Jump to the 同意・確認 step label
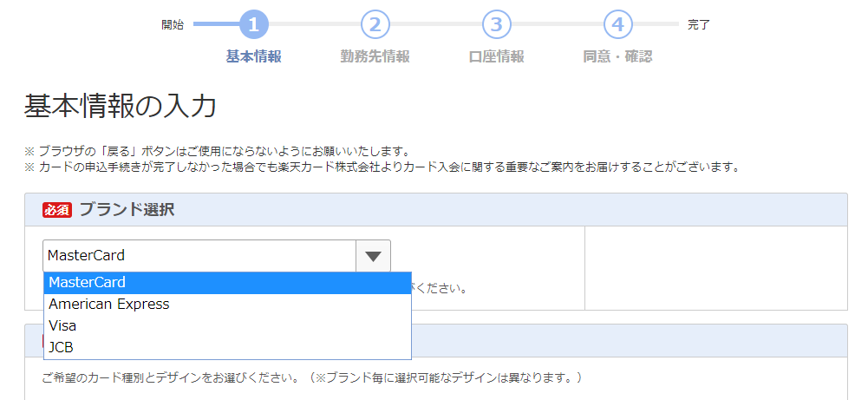Viewport: 868px width, 400px height. (x=617, y=56)
